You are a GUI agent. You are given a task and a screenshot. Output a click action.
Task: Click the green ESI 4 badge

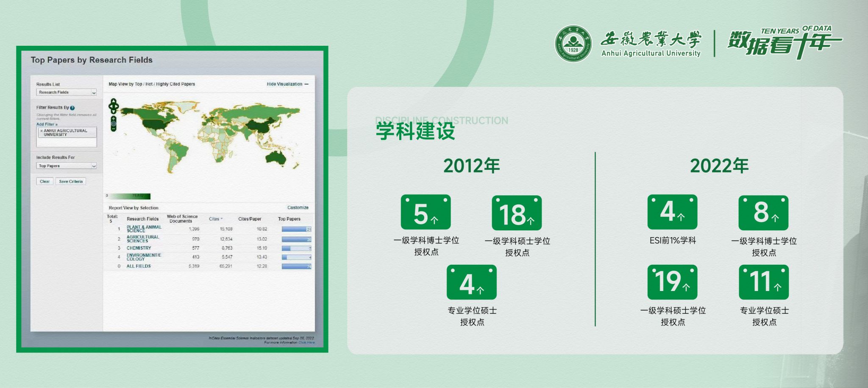coord(672,212)
